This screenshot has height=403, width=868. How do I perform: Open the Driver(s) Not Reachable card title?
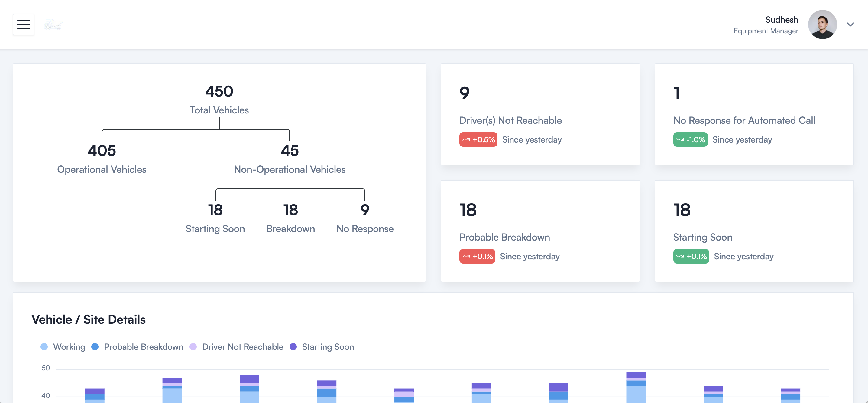click(x=510, y=120)
